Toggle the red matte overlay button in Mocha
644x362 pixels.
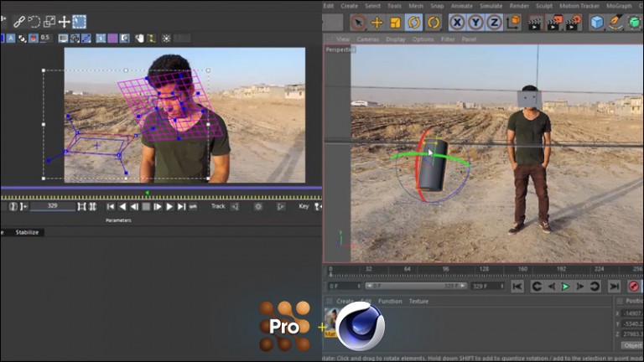pos(34,39)
